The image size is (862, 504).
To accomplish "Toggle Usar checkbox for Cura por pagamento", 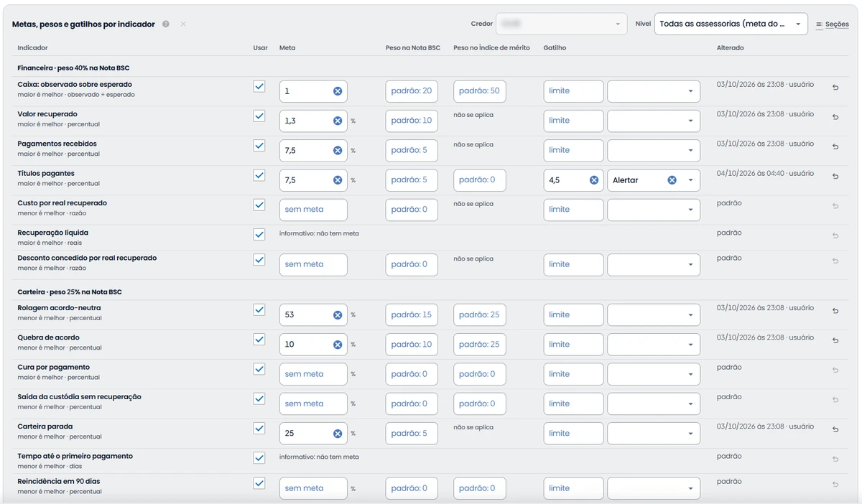I will point(259,369).
